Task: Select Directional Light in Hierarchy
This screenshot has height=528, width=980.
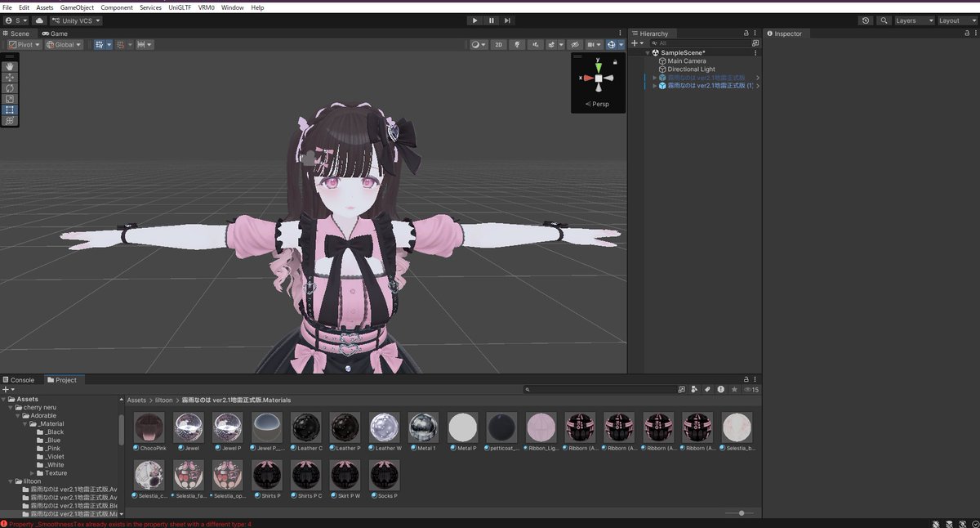Action: point(691,69)
